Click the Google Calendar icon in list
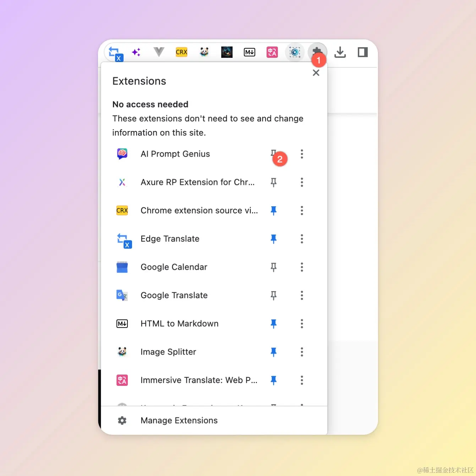 122,267
